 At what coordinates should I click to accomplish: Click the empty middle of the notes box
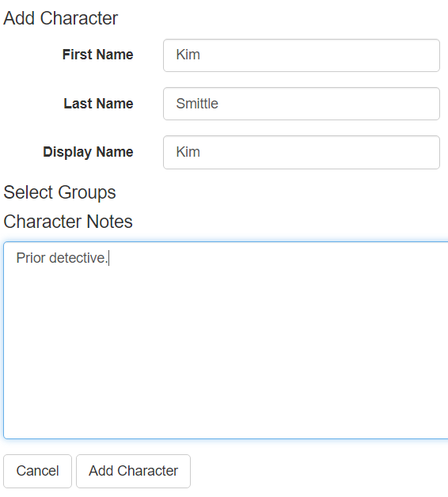(x=226, y=349)
